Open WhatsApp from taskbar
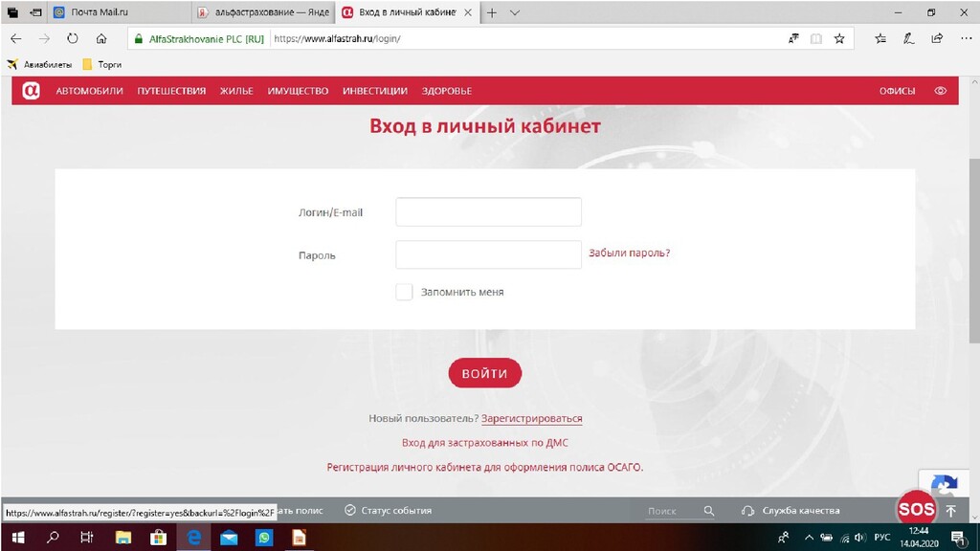Screen dimensions: 980x551 [264, 538]
